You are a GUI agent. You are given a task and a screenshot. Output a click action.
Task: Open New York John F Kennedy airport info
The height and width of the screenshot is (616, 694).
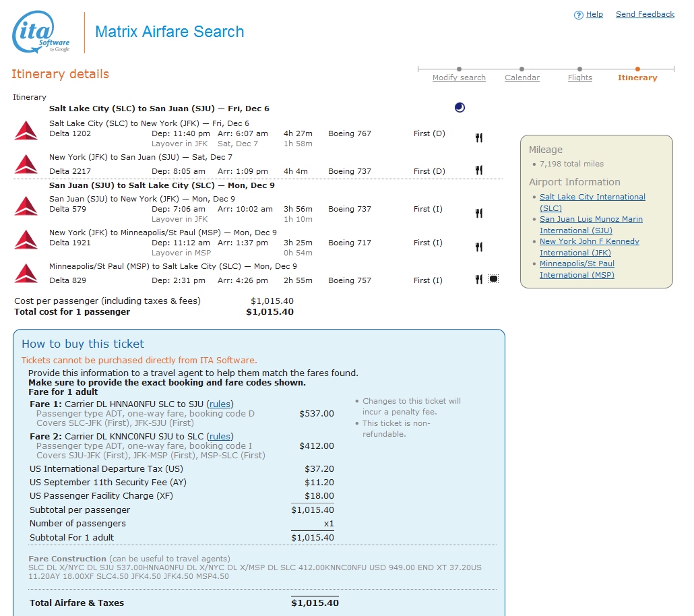589,241
